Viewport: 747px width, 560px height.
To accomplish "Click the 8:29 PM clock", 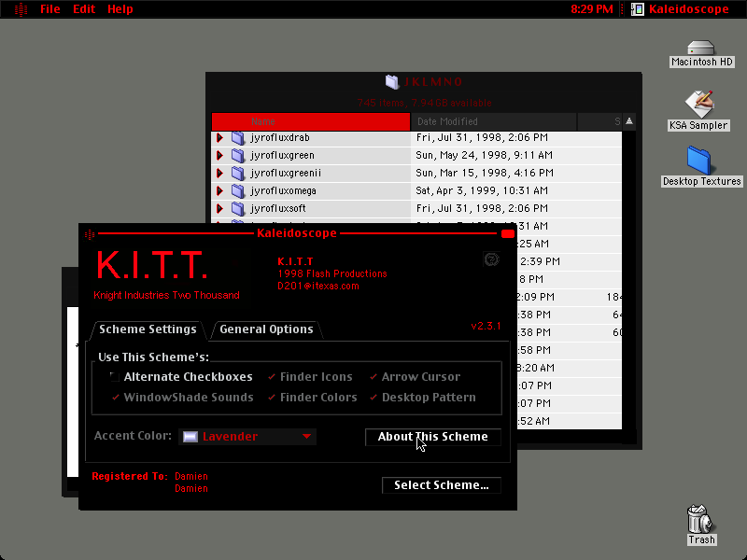I will pos(592,9).
